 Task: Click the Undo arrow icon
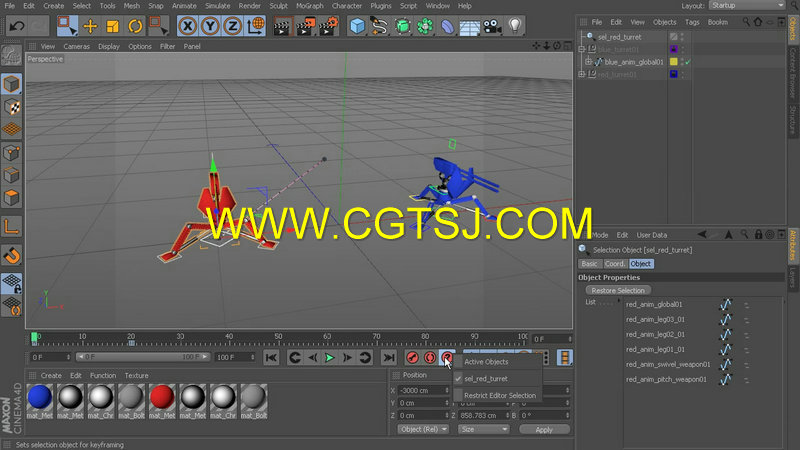click(16, 26)
